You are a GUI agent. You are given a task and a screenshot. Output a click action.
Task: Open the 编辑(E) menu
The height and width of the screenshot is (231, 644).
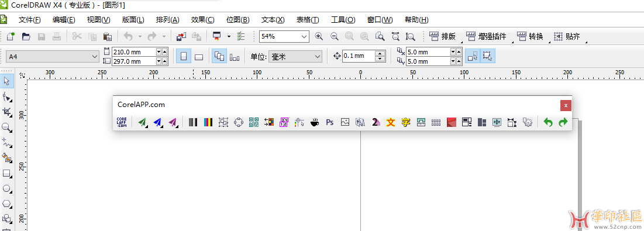coord(64,20)
